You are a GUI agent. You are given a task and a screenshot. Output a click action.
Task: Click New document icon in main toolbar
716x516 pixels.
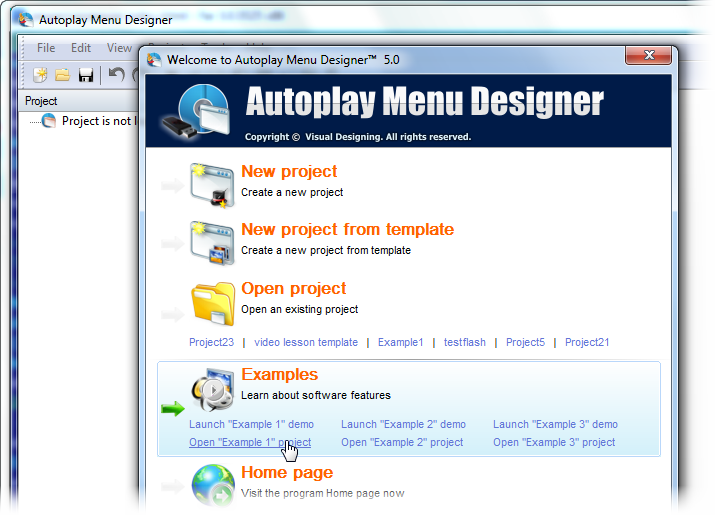40,75
